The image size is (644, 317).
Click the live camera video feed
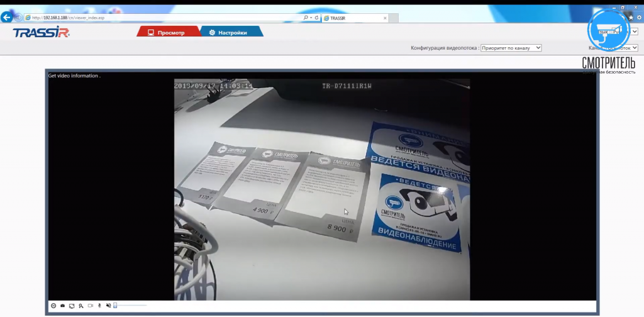point(321,189)
